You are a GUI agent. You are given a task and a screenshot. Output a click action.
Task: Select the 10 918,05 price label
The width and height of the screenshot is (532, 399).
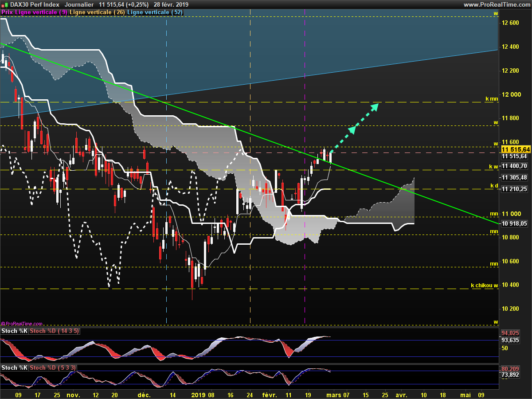[x=514, y=224]
